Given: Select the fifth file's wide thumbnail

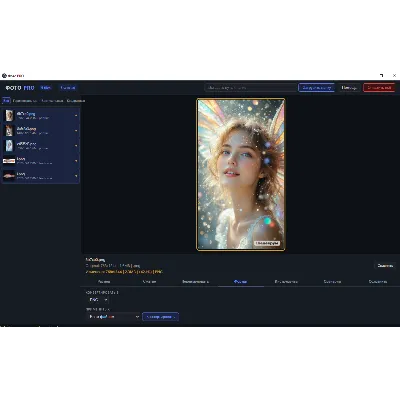Looking at the screenshot, I should pyautogui.click(x=9, y=176).
